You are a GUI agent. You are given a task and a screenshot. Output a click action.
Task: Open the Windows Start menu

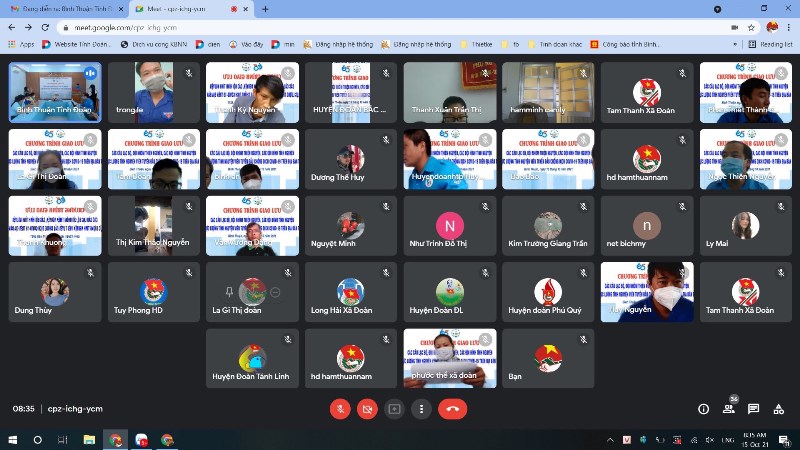coord(11,439)
